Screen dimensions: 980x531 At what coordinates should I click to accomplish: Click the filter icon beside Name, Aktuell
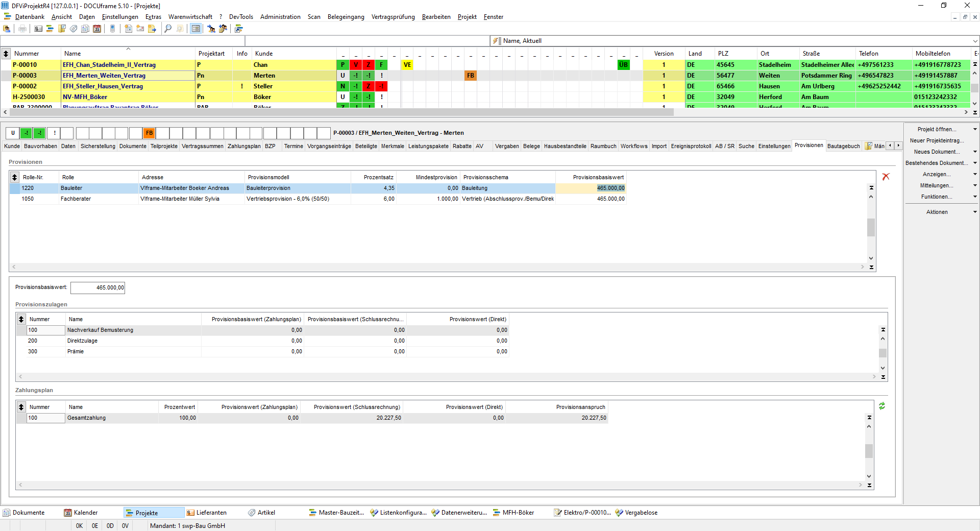pos(497,41)
